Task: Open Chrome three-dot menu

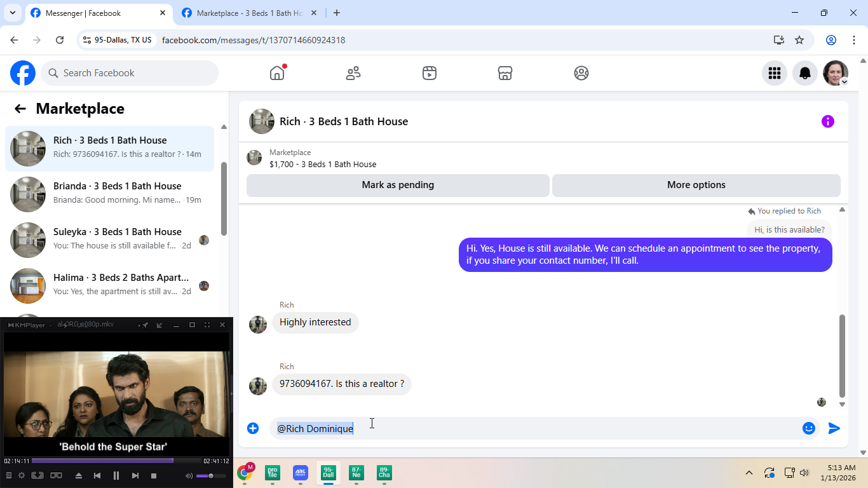Action: click(x=854, y=40)
